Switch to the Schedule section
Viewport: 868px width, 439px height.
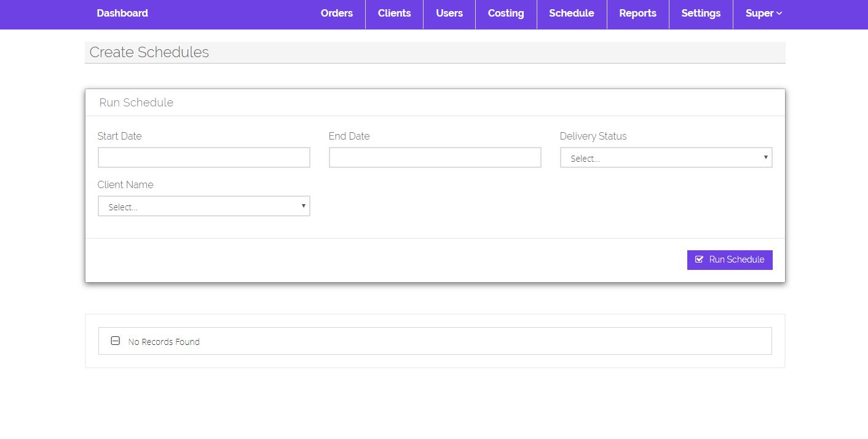click(571, 14)
